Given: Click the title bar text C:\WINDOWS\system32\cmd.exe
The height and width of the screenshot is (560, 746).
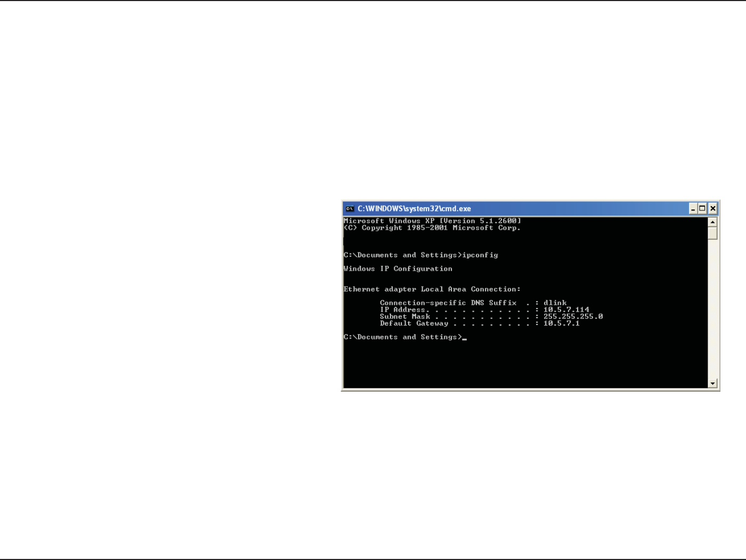Looking at the screenshot, I should [x=414, y=209].
